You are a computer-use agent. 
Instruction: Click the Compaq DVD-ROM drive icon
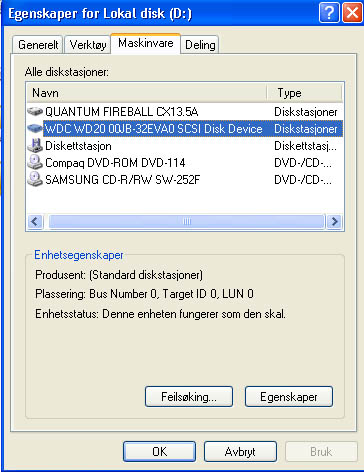tap(35, 163)
